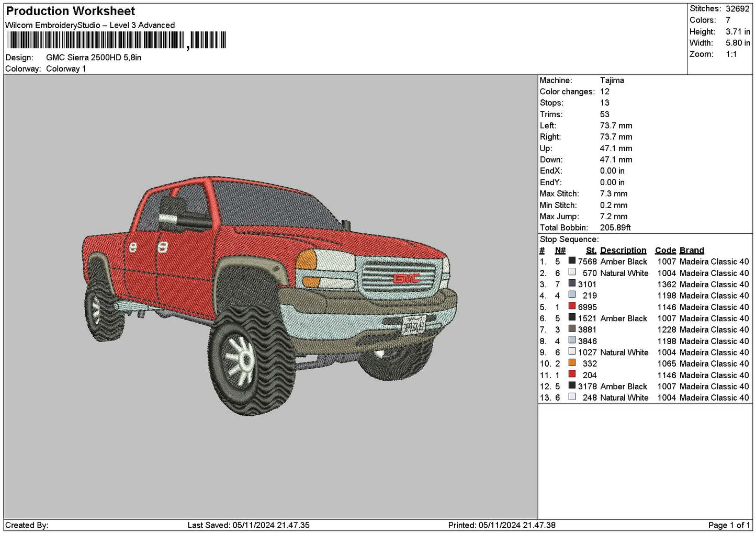Click the Trims value "53"
This screenshot has width=756, height=534.
tap(605, 115)
